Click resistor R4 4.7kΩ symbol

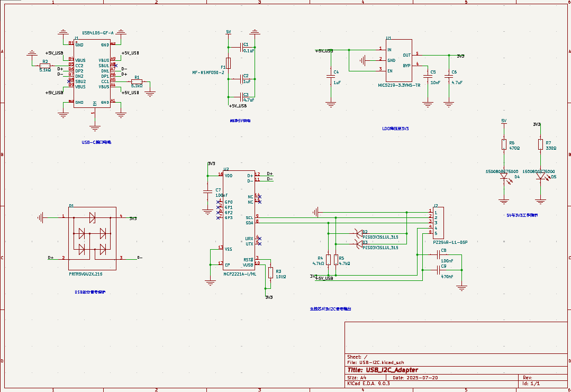pos(329,260)
